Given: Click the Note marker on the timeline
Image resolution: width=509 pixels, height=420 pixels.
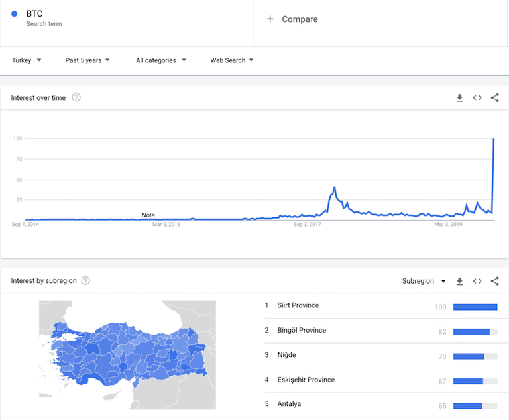Looking at the screenshot, I should [x=148, y=215].
